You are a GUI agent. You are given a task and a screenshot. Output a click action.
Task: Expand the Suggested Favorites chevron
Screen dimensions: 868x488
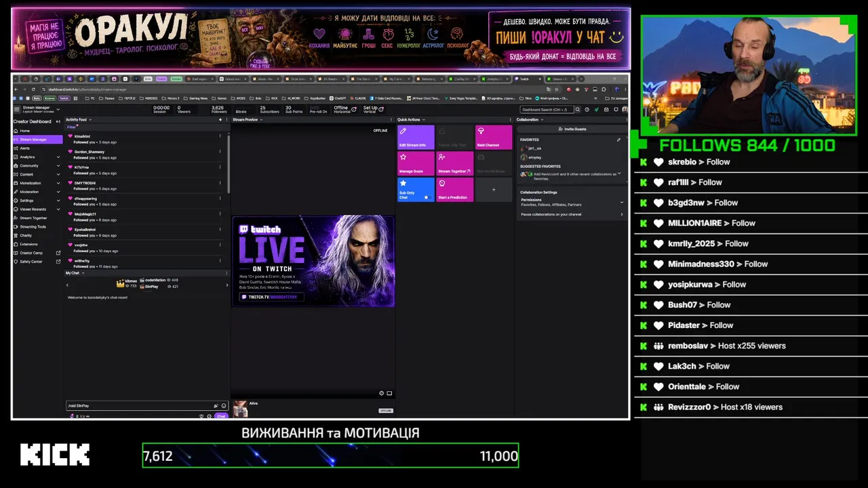(x=618, y=174)
